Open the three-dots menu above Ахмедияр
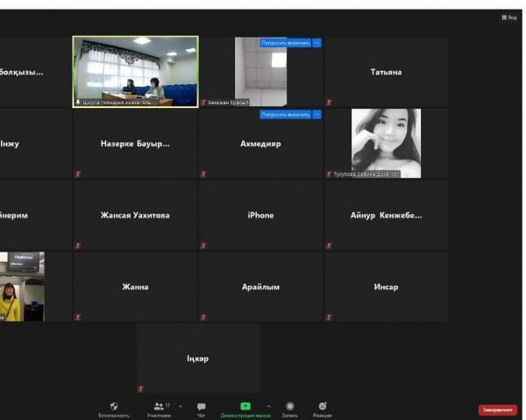Image resolution: width=526 pixels, height=420 pixels. tap(316, 114)
